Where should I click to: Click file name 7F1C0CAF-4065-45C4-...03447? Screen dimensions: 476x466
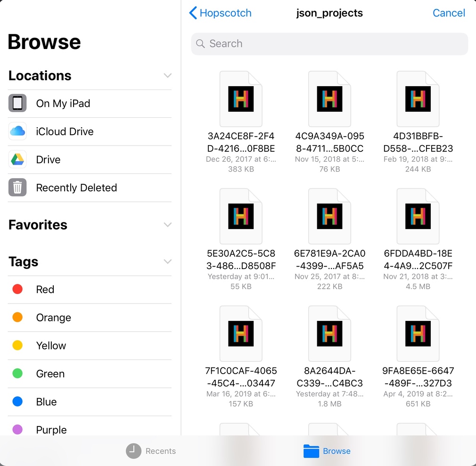point(241,377)
